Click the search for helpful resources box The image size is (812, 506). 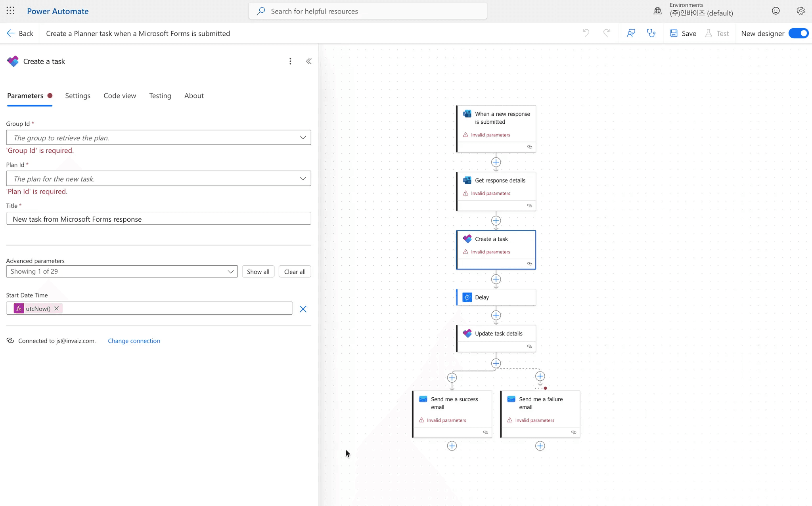[x=368, y=11]
